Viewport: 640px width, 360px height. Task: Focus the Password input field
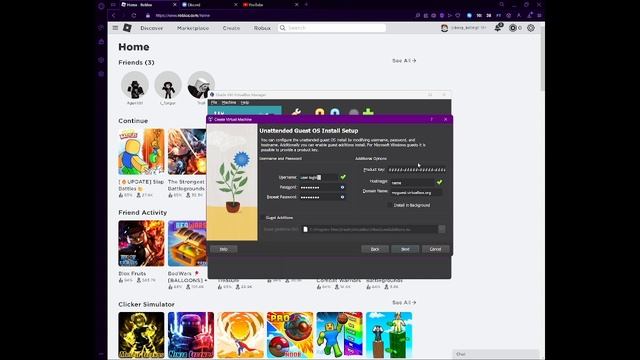pyautogui.click(x=318, y=187)
